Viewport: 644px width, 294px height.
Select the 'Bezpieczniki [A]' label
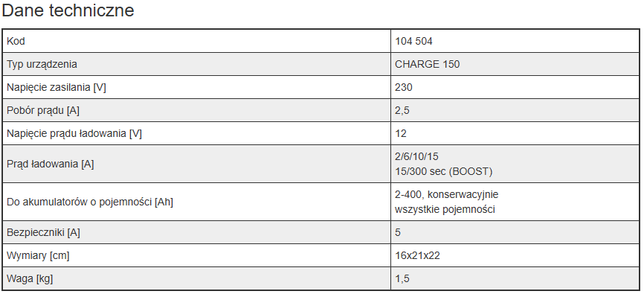click(44, 232)
